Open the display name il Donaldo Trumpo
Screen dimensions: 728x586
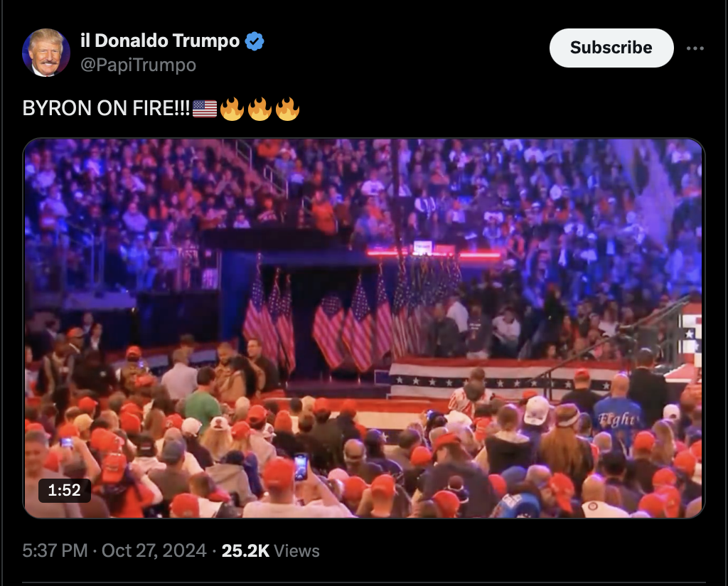point(160,41)
